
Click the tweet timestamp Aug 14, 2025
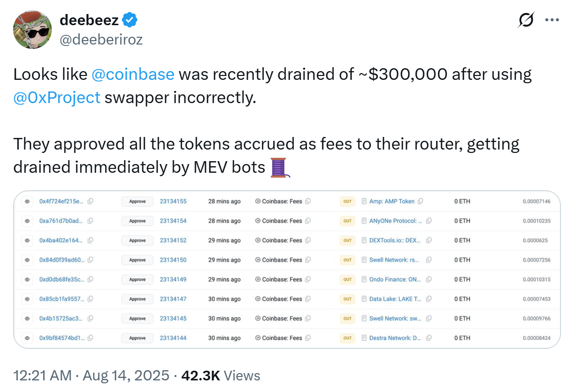[126, 376]
